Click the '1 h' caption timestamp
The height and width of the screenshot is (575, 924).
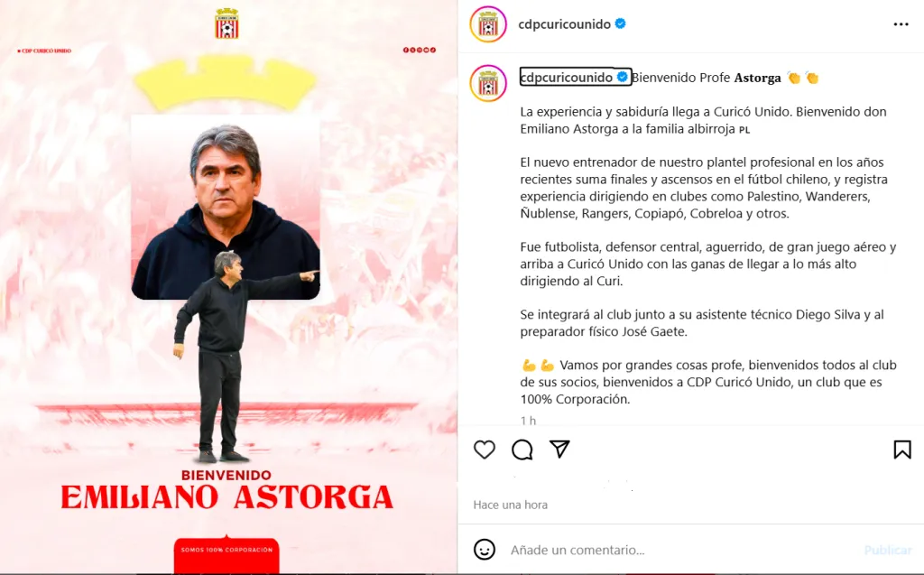[528, 421]
